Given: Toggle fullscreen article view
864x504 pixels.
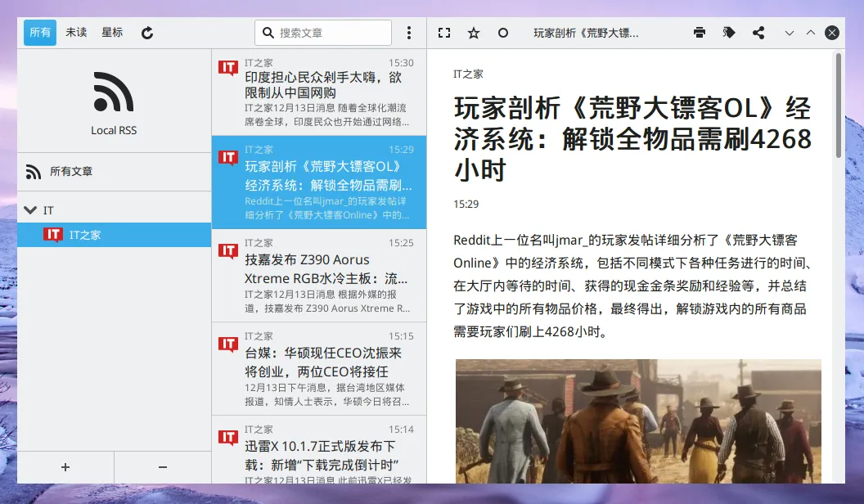Looking at the screenshot, I should 444,33.
